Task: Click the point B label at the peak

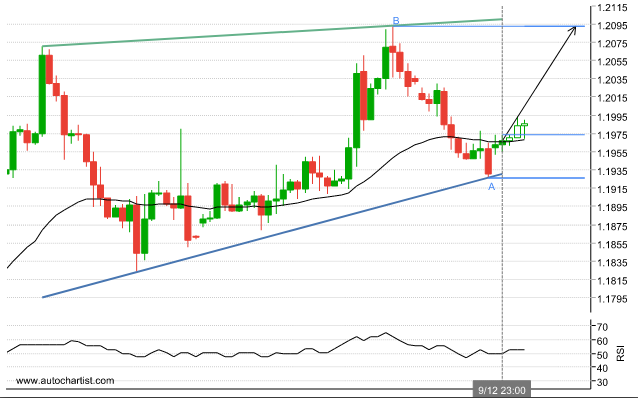Action: pos(396,21)
